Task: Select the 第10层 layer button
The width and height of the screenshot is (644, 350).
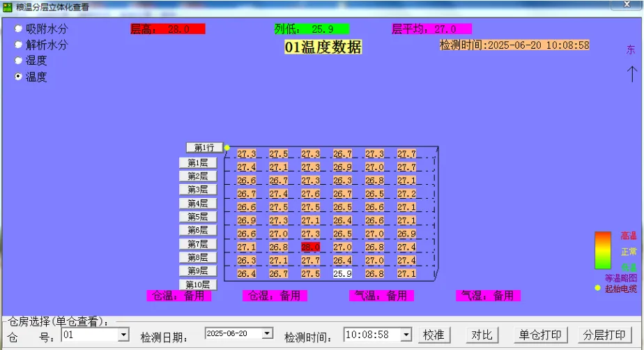Action: (198, 284)
